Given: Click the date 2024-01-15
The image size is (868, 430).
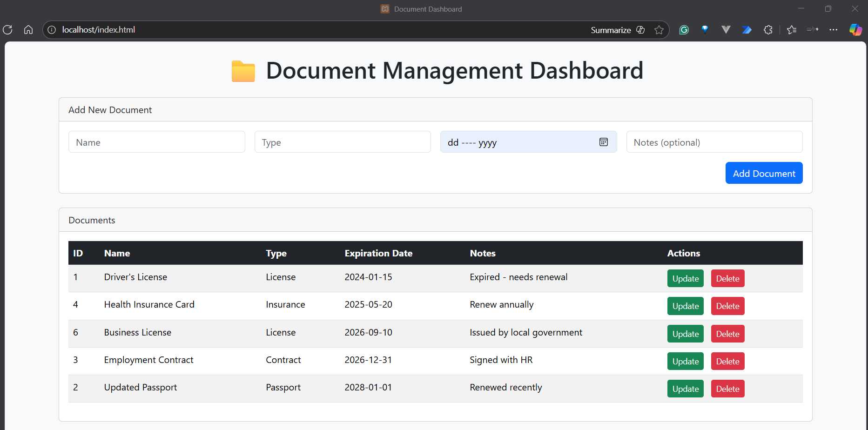Looking at the screenshot, I should pos(368,277).
